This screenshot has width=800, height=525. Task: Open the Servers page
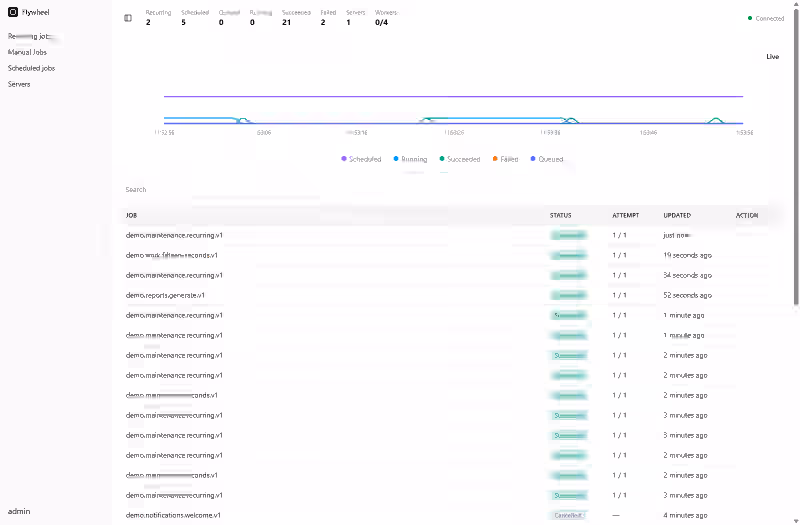coord(19,84)
